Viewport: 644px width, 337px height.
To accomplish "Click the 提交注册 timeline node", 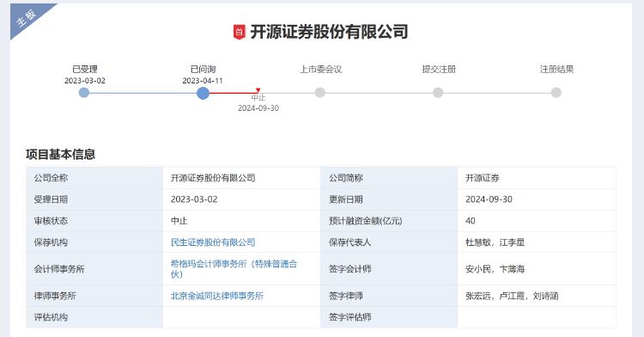I will (x=438, y=93).
